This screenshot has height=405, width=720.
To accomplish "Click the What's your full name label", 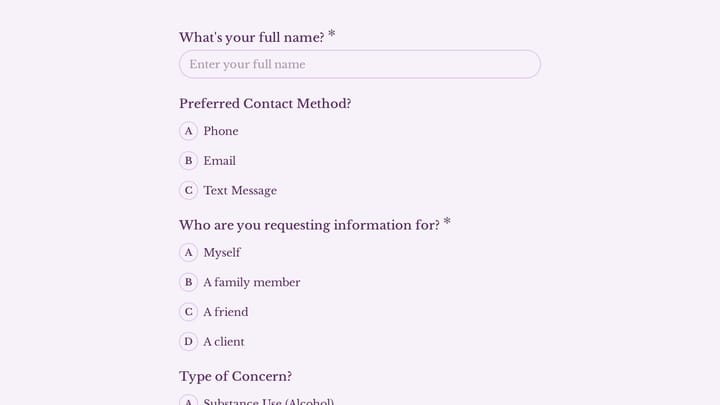I will pos(252,37).
